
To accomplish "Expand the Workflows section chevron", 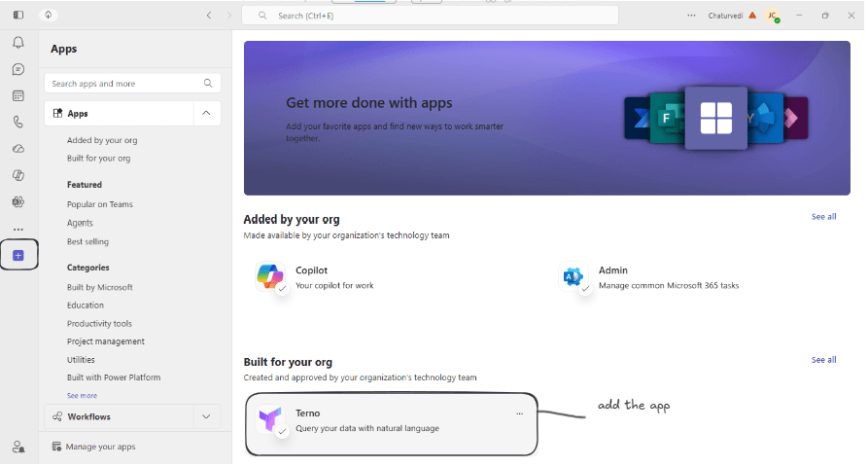I will click(206, 416).
